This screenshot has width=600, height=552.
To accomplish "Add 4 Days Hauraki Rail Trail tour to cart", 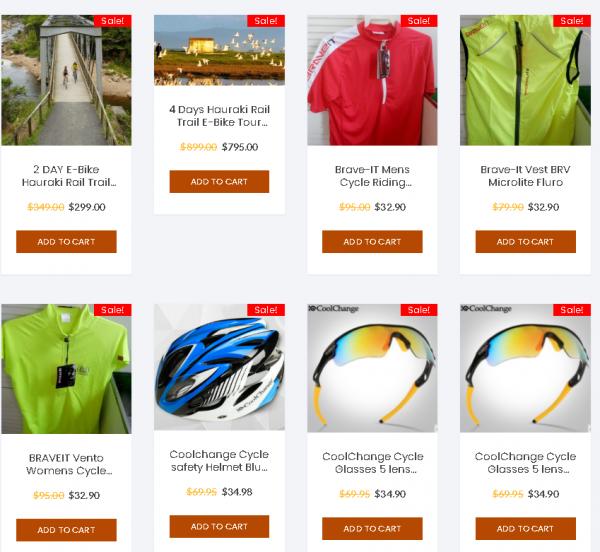I will click(219, 182).
